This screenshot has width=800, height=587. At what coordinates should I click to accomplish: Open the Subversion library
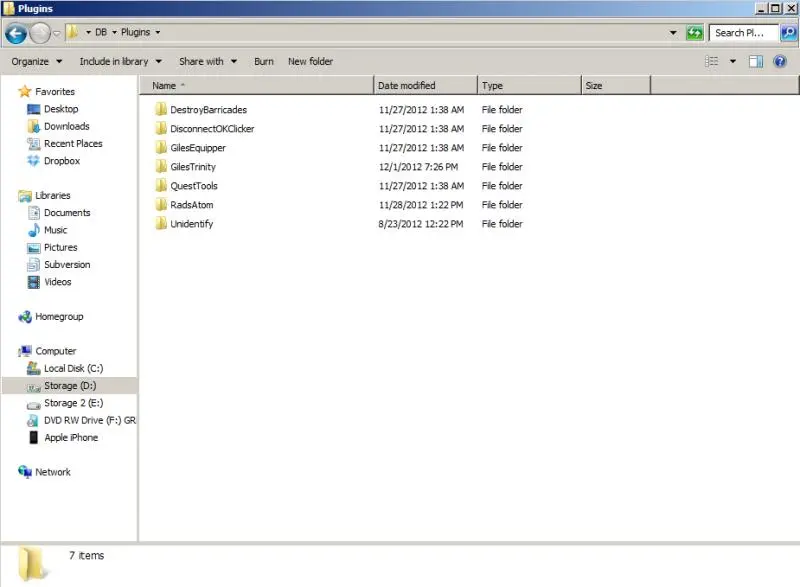click(x=67, y=265)
